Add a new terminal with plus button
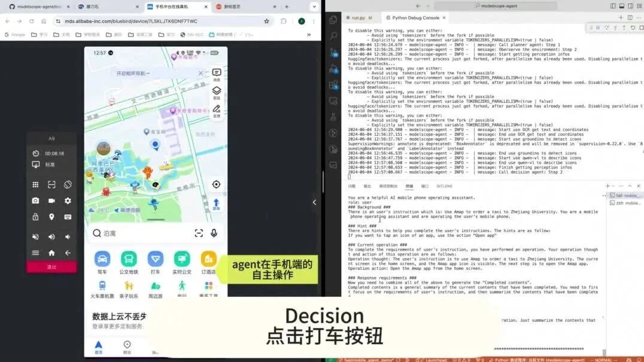 [x=607, y=186]
